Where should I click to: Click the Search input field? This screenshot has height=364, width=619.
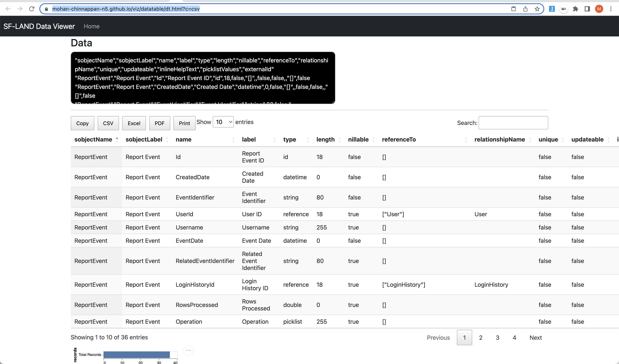(513, 123)
